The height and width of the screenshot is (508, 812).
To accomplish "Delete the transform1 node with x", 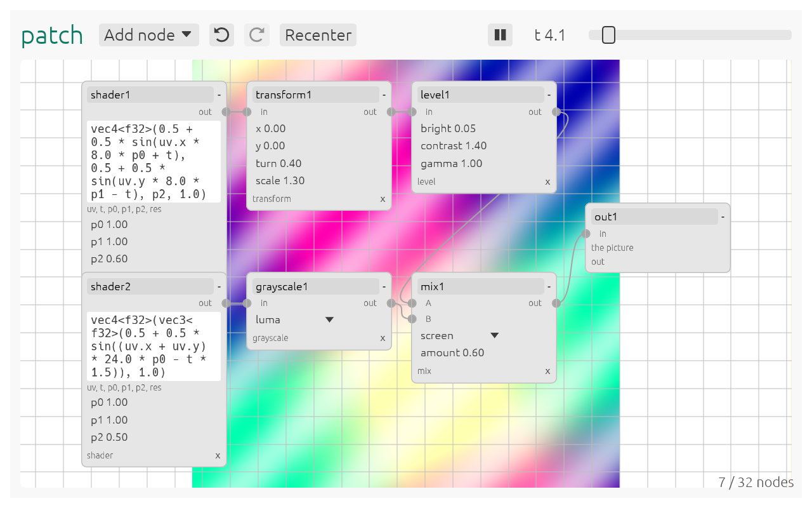I will (x=383, y=199).
